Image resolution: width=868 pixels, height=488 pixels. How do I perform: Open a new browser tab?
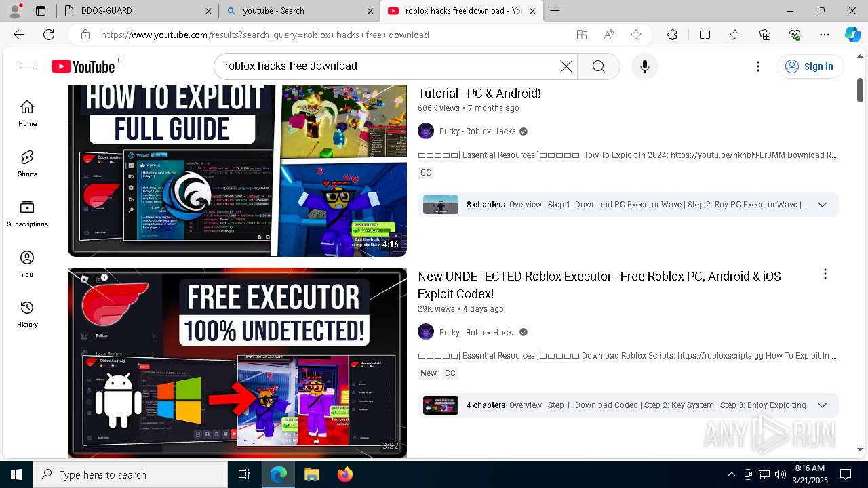click(x=555, y=11)
